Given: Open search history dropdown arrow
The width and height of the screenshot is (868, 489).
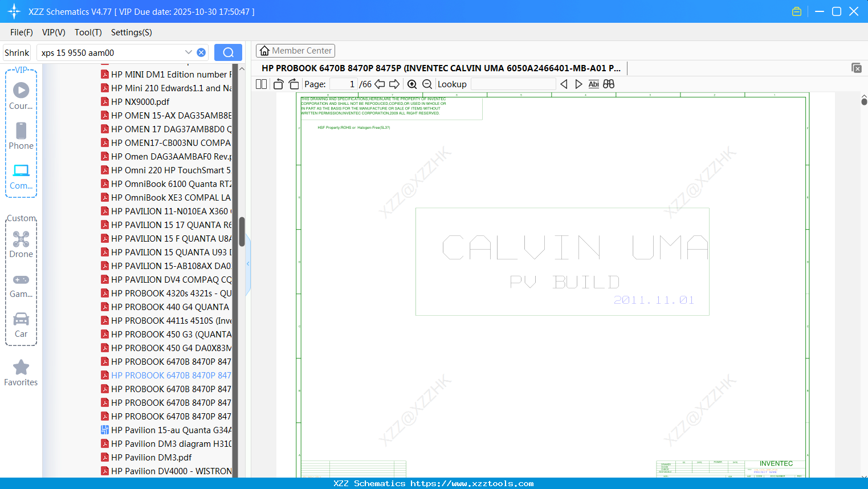Looking at the screenshot, I should [189, 52].
